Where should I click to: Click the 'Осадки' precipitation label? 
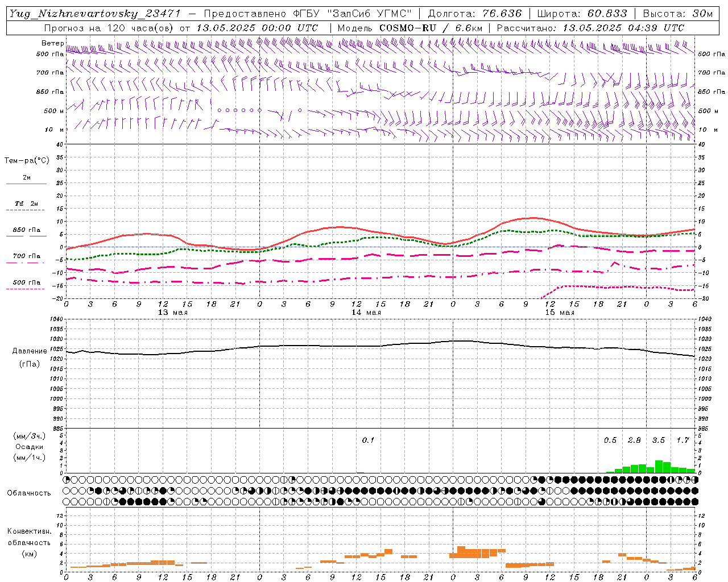pos(30,447)
